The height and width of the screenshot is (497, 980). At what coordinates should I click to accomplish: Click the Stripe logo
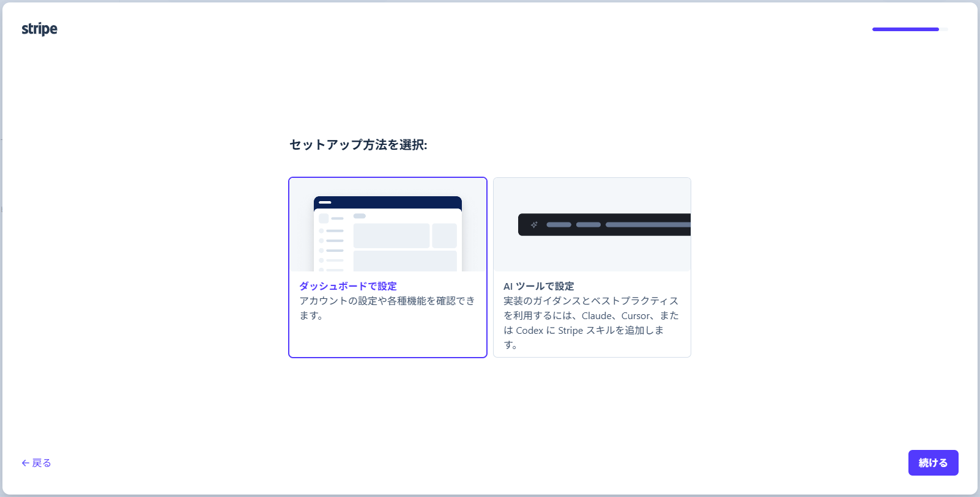tap(39, 29)
